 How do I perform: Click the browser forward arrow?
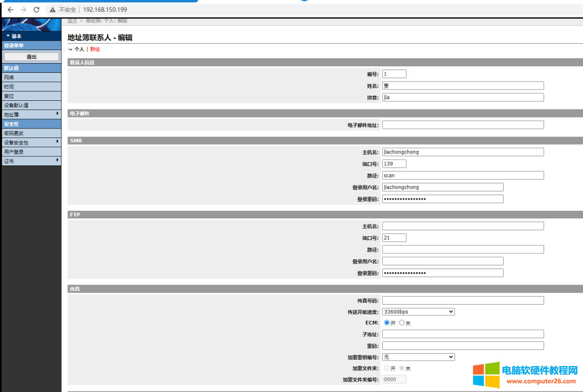23,10
